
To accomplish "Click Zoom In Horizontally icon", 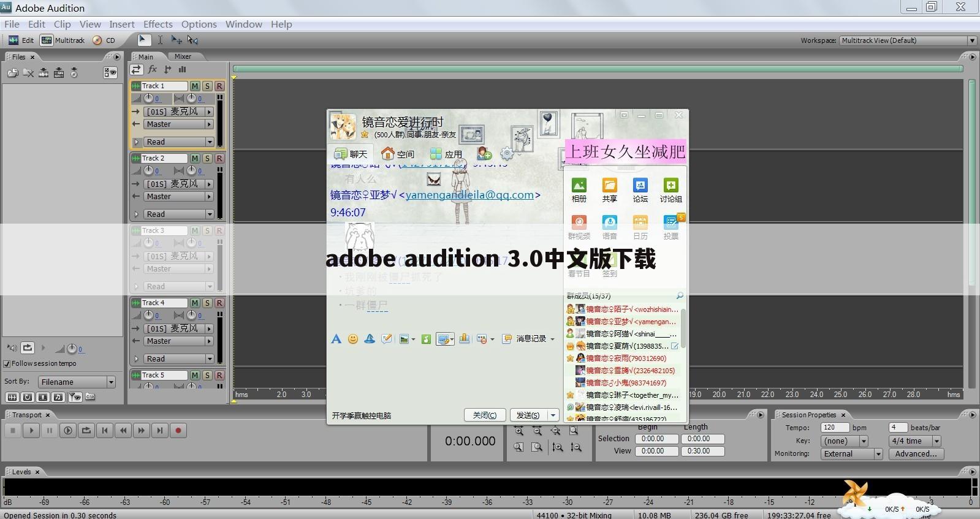I will pos(519,431).
